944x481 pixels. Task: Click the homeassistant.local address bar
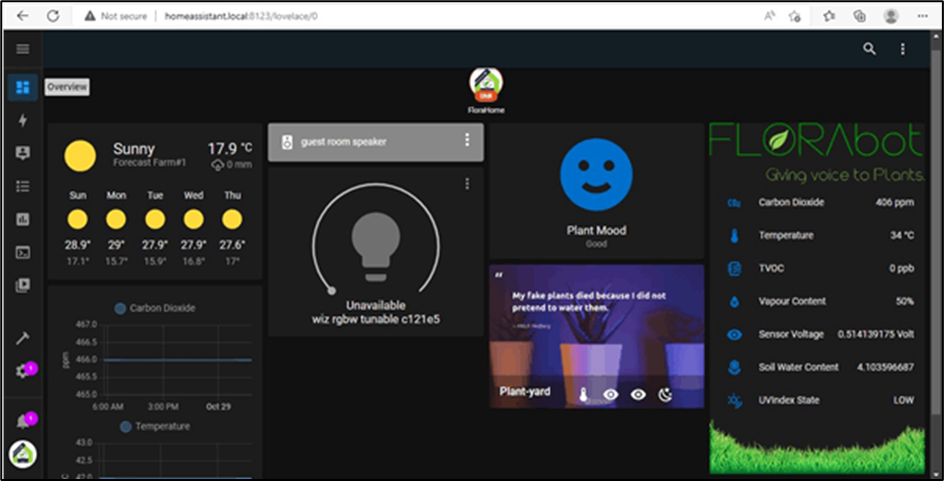click(x=241, y=16)
